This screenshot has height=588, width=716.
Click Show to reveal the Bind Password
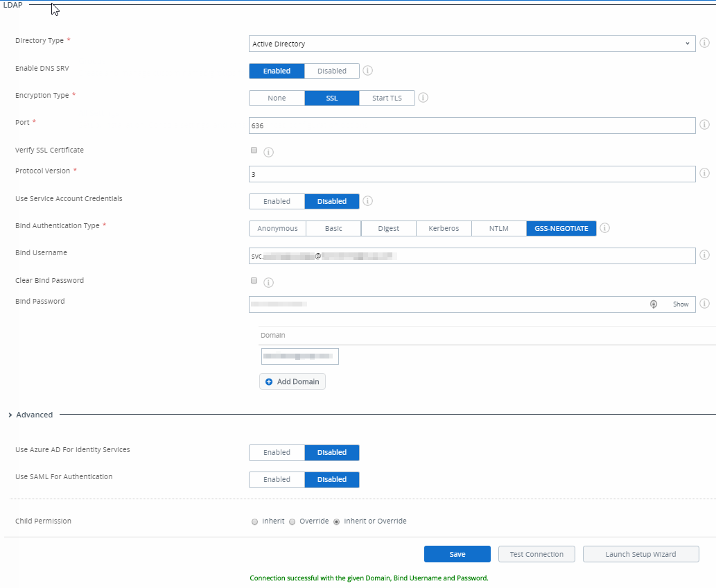(680, 304)
